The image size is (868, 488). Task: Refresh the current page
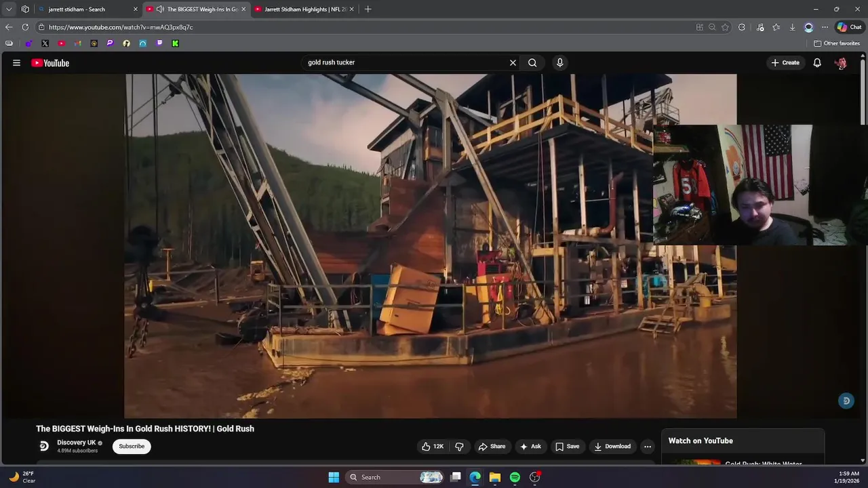25,27
